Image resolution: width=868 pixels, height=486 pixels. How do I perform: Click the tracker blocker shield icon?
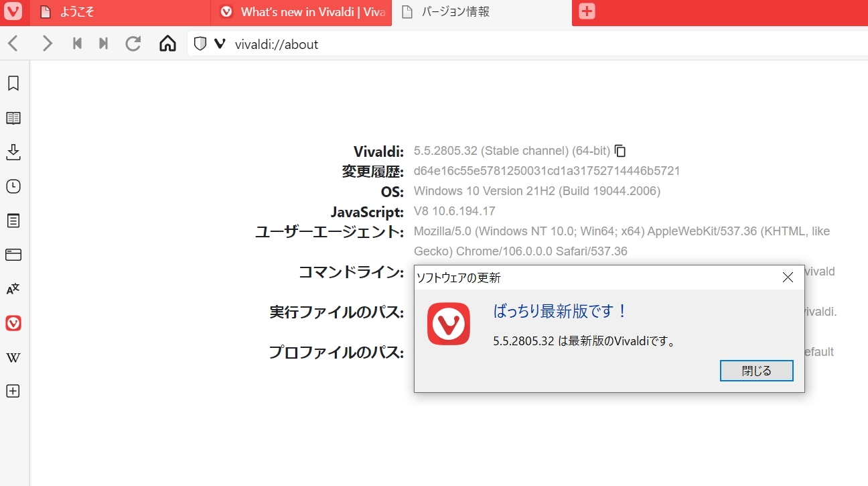(x=200, y=43)
